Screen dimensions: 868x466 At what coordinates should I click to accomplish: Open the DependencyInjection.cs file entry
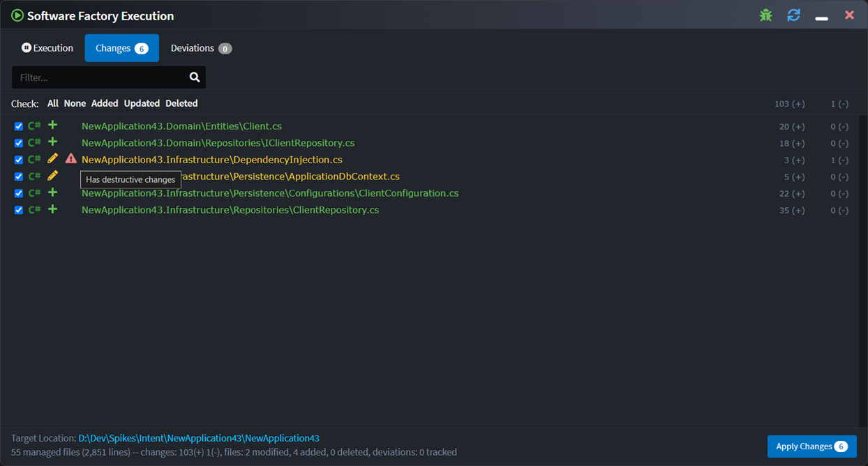click(x=211, y=160)
